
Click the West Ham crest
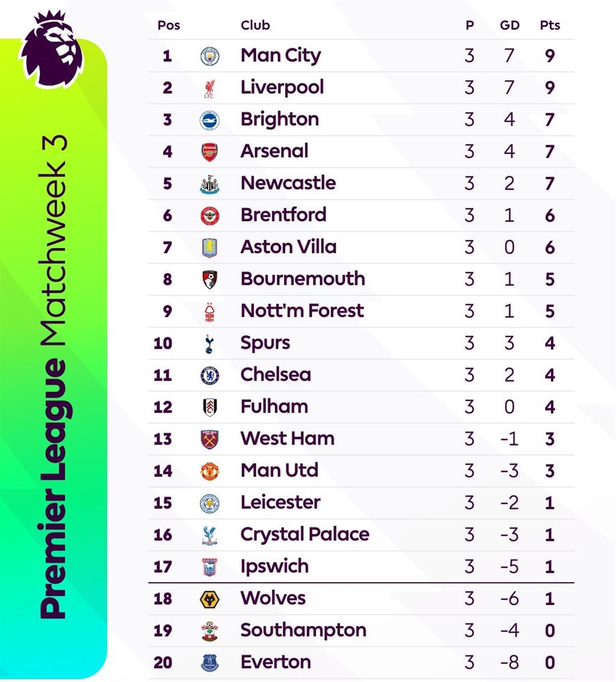210,439
